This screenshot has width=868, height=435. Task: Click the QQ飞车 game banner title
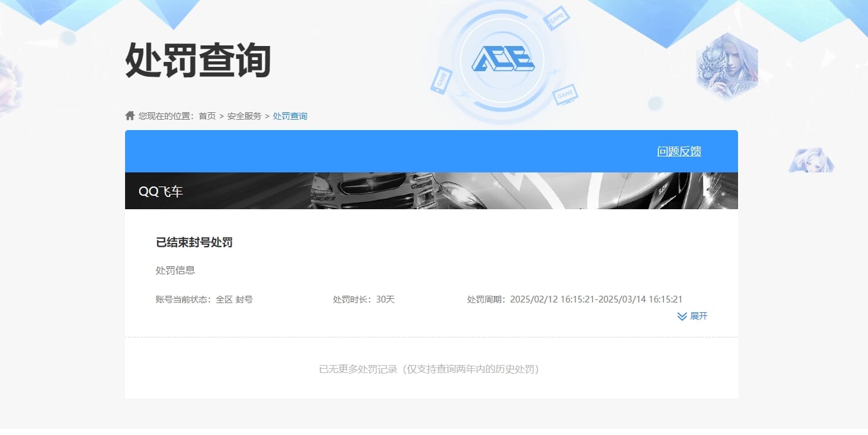(x=161, y=191)
